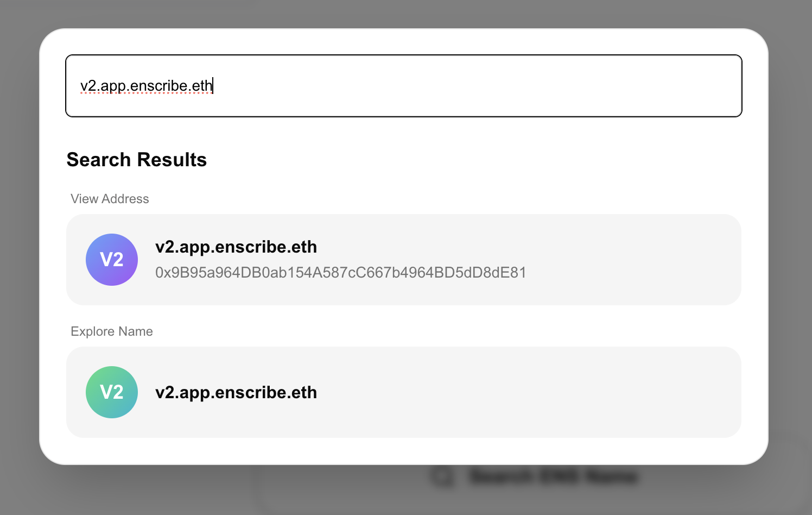This screenshot has width=812, height=515.
Task: Click the View Address section label
Action: [110, 199]
